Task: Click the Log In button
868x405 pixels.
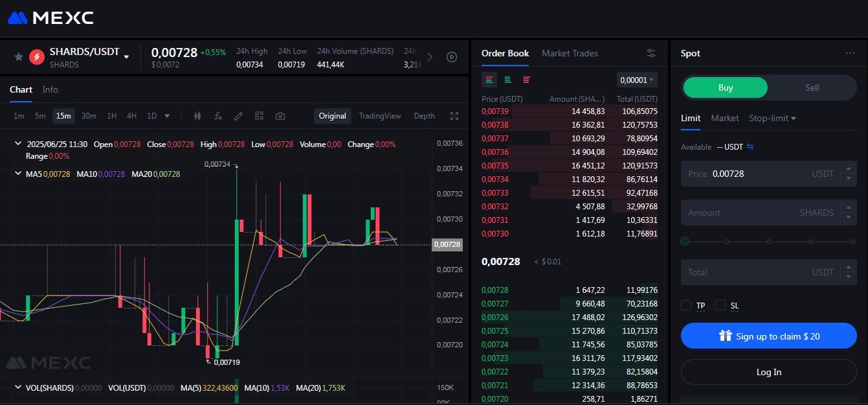Action: [769, 372]
